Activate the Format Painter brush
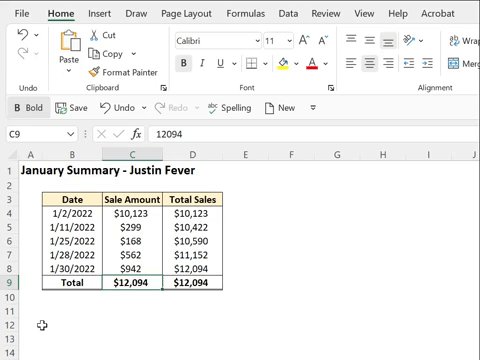 (123, 72)
